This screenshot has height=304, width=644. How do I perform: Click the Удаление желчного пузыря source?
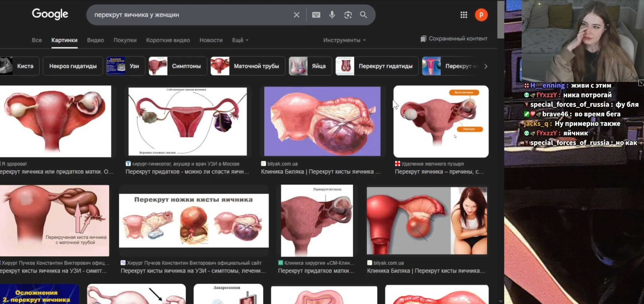point(432,164)
